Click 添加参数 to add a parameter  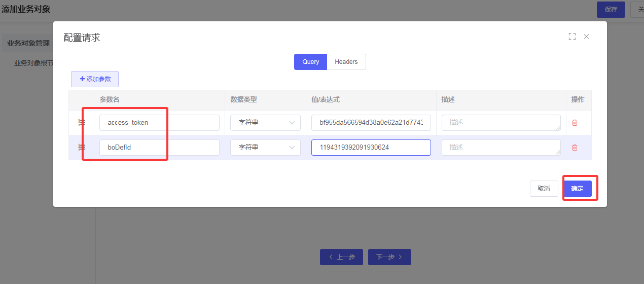95,79
